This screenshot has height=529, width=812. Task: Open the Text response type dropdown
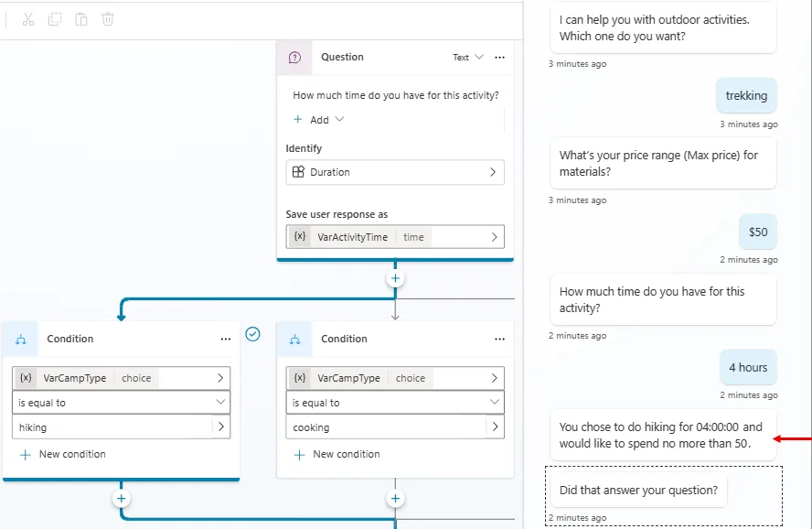click(466, 57)
